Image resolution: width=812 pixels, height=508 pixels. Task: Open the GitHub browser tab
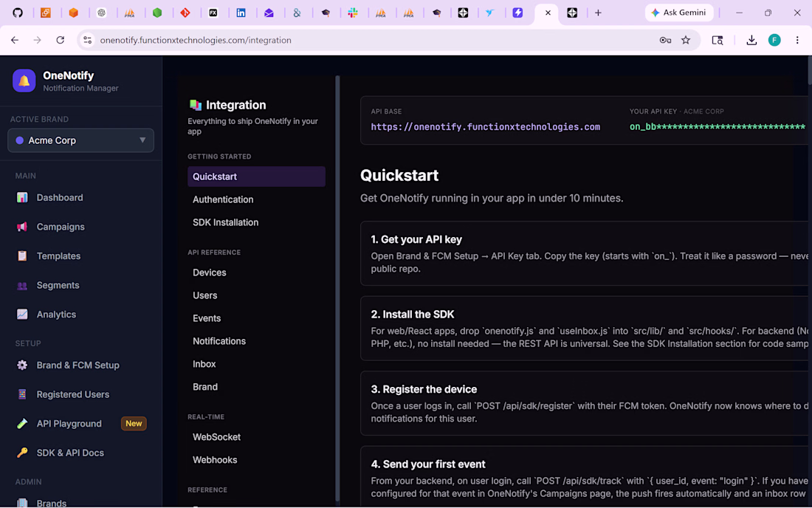coord(18,13)
